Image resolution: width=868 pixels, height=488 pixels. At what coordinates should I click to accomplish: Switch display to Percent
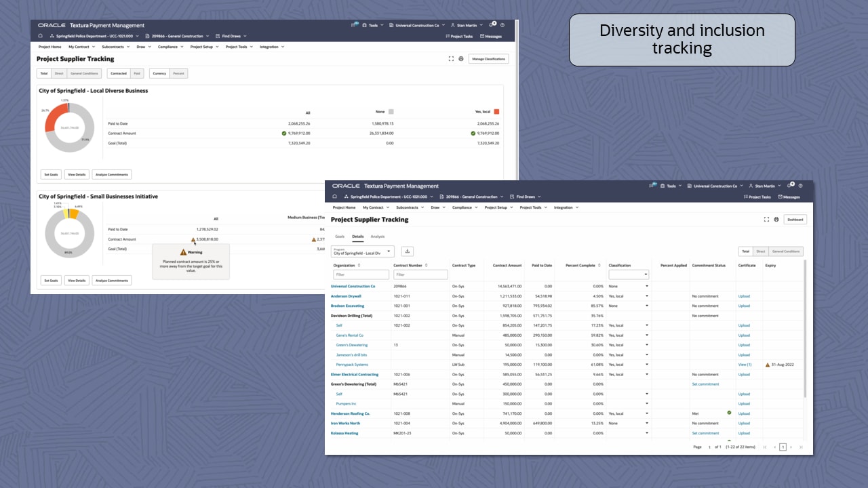pos(178,73)
